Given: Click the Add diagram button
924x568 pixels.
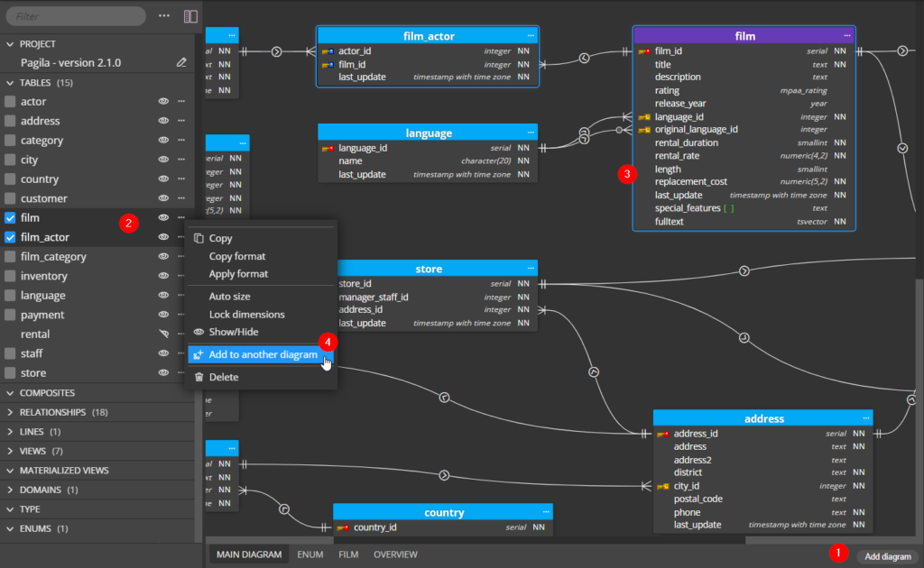Looking at the screenshot, I should pyautogui.click(x=888, y=556).
